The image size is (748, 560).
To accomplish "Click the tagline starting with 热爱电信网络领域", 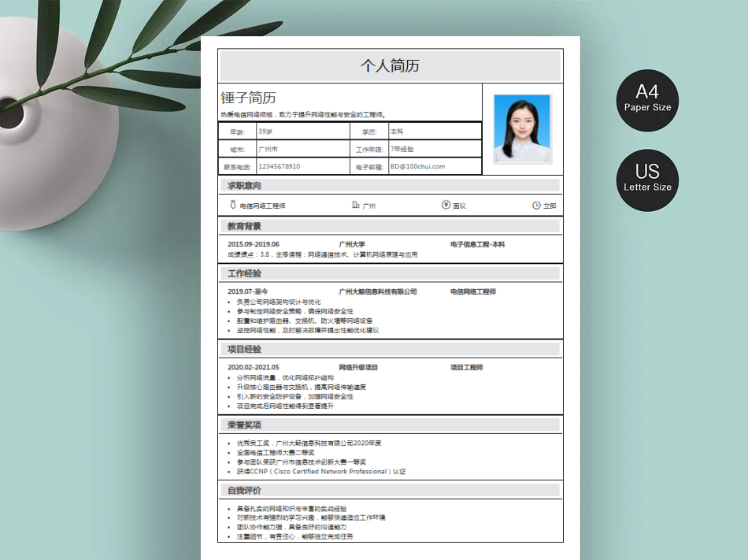I will pyautogui.click(x=303, y=114).
